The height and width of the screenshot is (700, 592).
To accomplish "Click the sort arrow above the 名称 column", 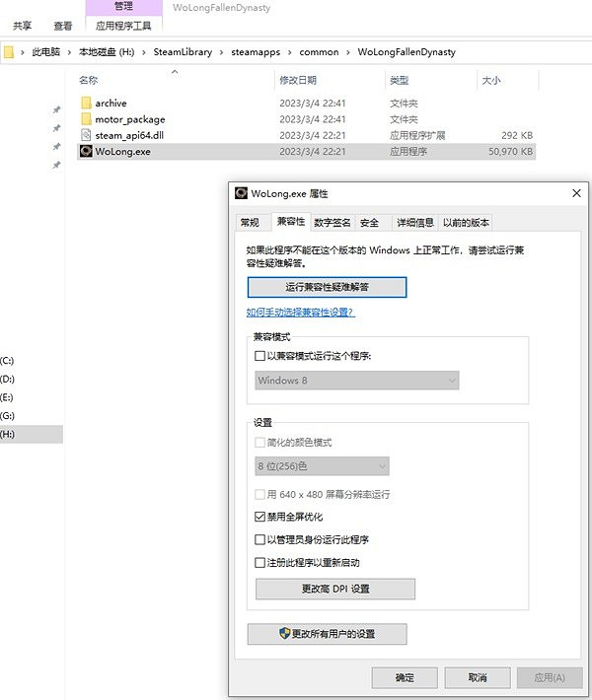I will pyautogui.click(x=175, y=71).
